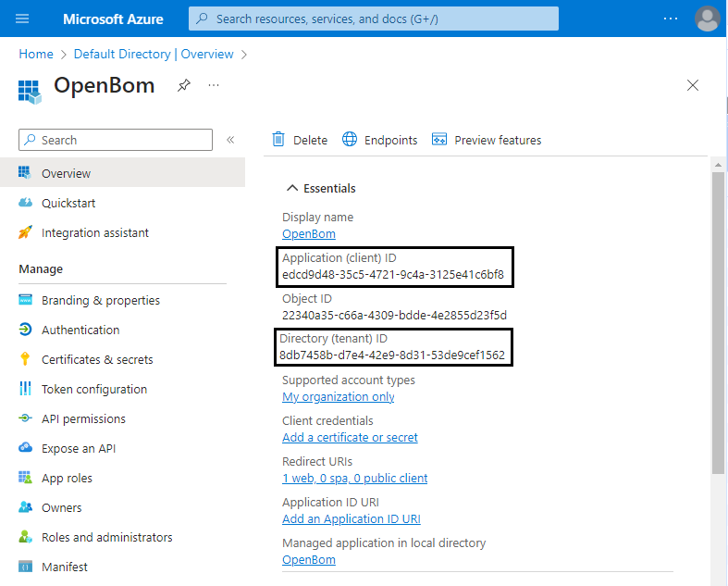Click the Authentication arrow icon
The image size is (728, 586).
(x=25, y=329)
